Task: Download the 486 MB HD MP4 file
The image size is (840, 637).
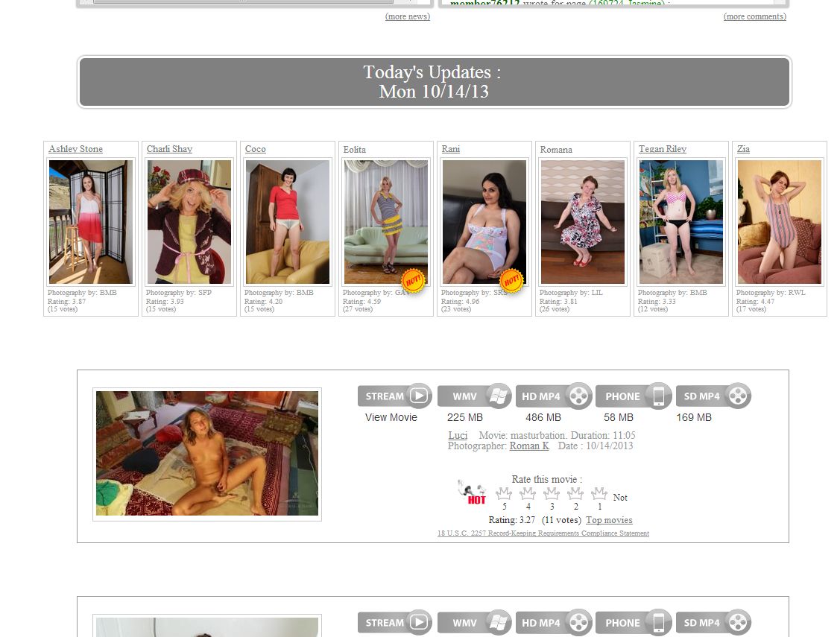Action: point(553,396)
